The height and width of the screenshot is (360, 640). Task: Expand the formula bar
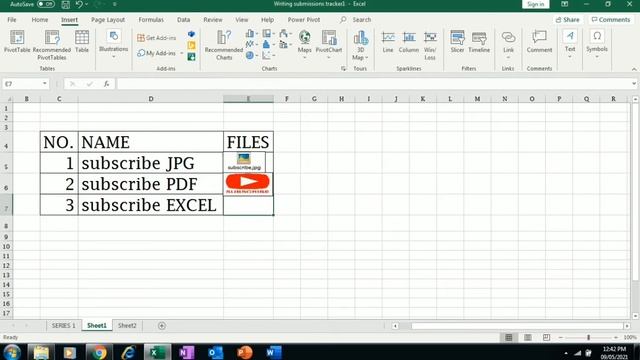coord(633,84)
